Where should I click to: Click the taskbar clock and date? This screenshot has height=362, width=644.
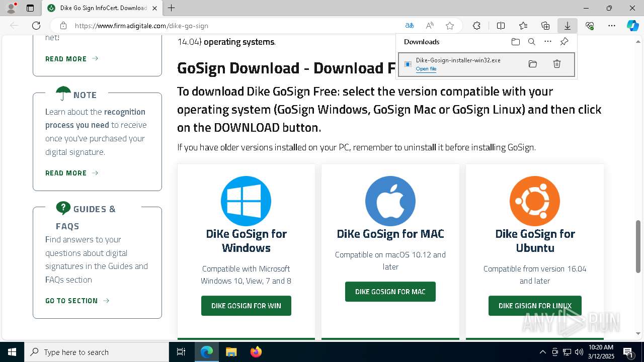[x=601, y=352]
